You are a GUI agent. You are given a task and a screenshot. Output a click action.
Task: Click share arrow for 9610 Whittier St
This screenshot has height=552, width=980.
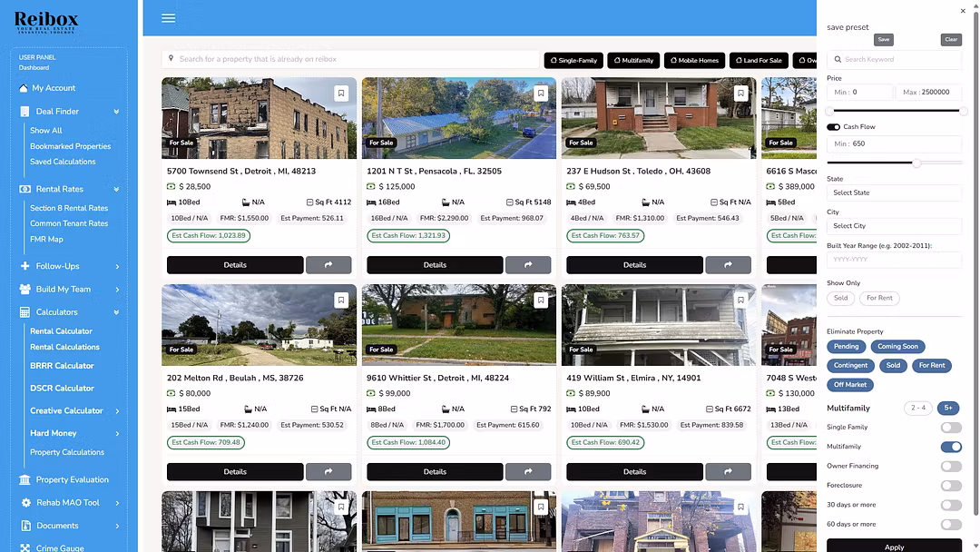528,472
